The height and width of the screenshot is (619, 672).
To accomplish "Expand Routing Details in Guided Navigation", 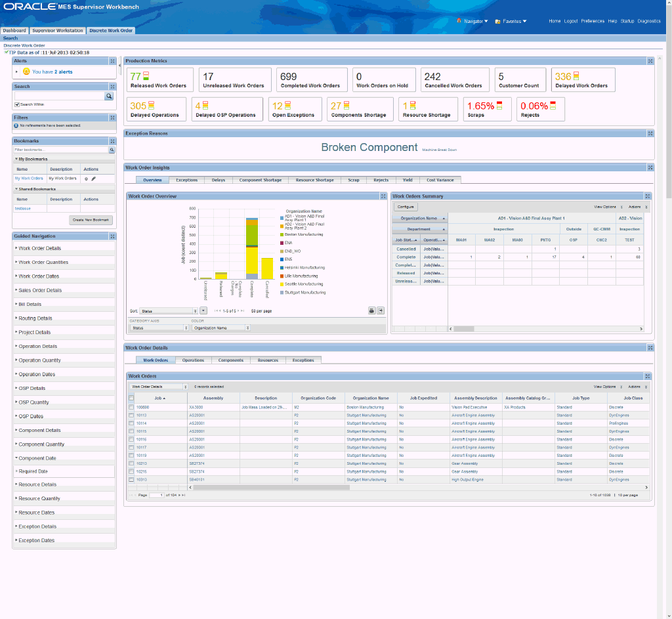I will (16, 318).
